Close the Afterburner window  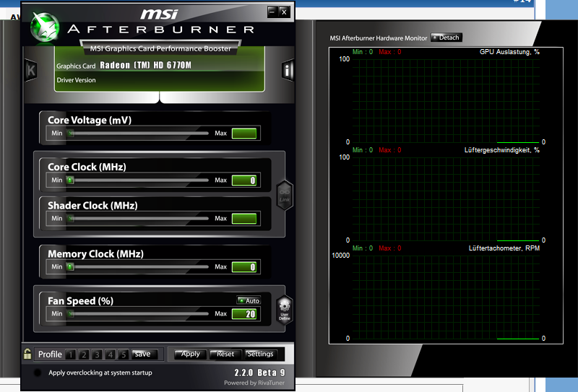coord(284,12)
